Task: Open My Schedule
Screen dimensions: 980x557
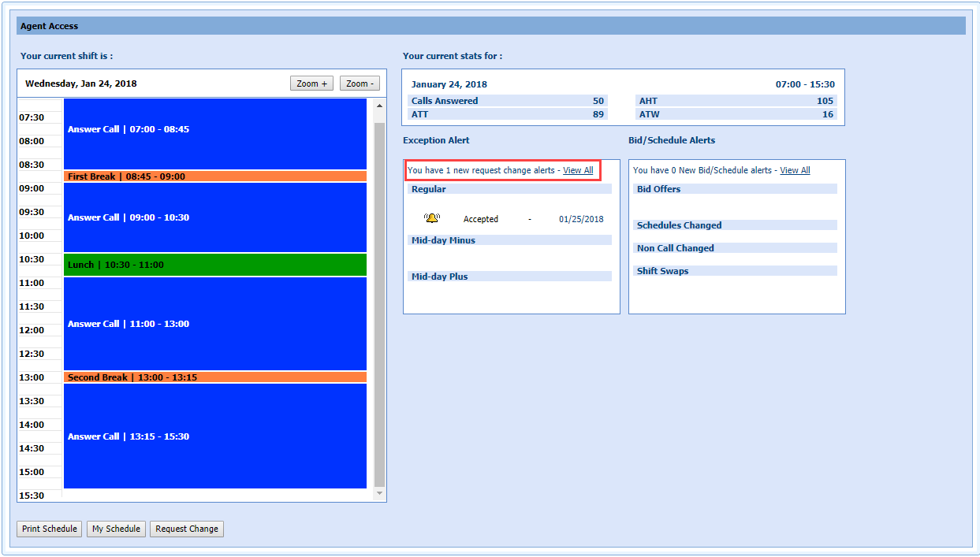Action: click(116, 529)
